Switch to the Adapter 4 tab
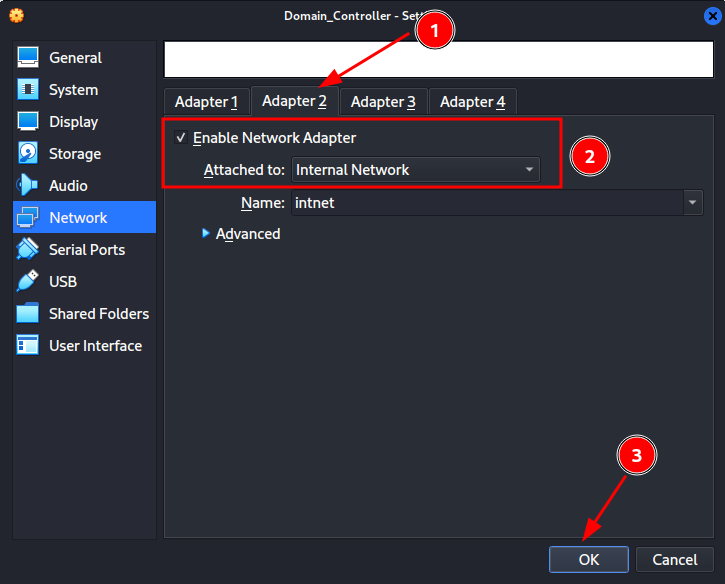 (x=473, y=102)
